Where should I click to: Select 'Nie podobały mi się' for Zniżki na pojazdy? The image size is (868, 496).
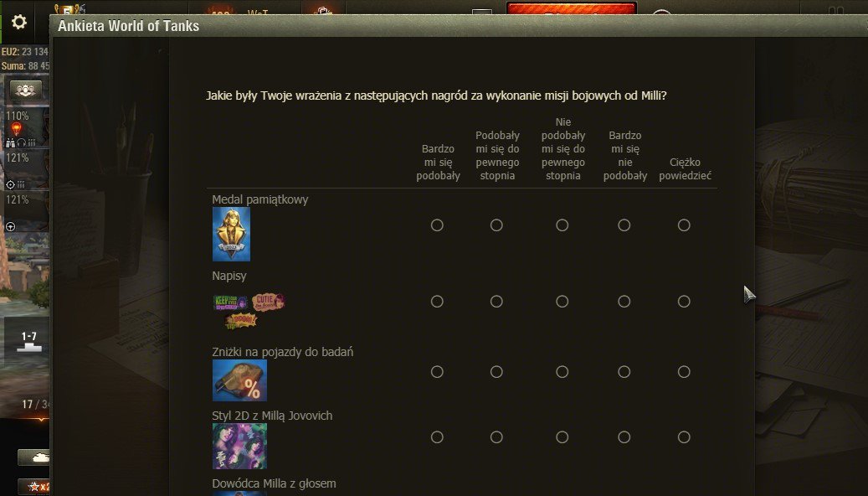[x=562, y=371]
